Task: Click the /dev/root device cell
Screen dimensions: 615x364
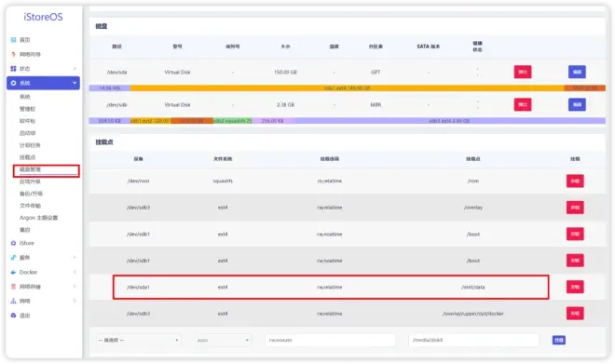Action: (139, 181)
